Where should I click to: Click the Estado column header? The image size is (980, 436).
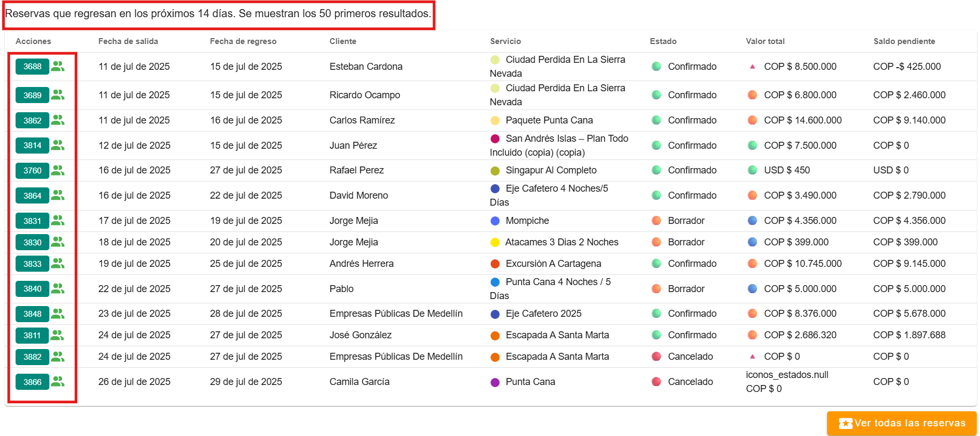[x=663, y=41]
